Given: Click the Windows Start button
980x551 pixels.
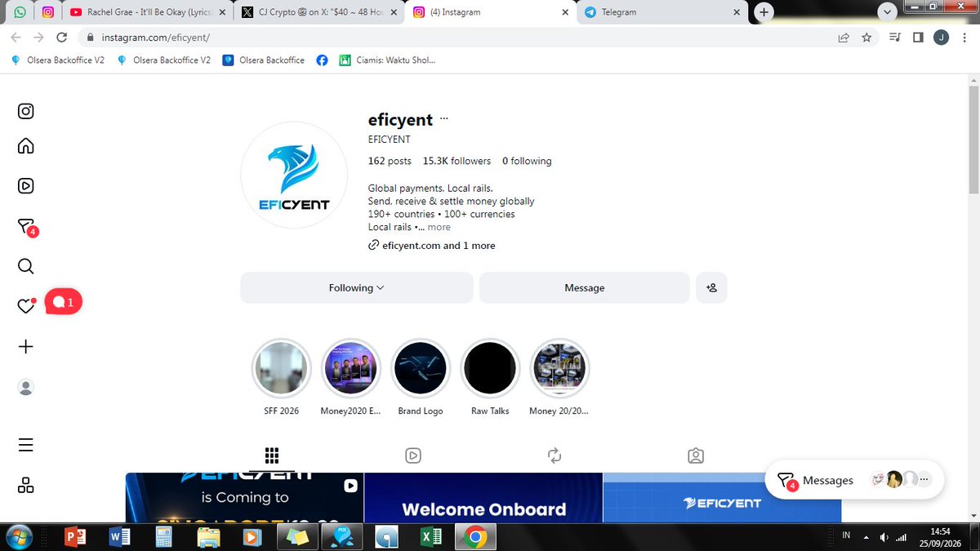Looking at the screenshot, I should (x=18, y=537).
